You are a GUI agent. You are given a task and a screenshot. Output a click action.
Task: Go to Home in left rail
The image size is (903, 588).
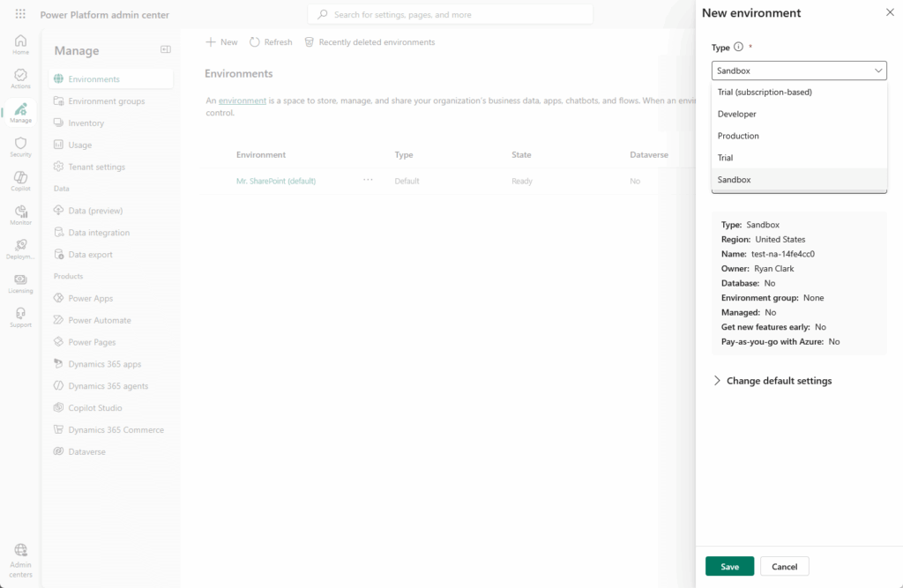tap(21, 44)
